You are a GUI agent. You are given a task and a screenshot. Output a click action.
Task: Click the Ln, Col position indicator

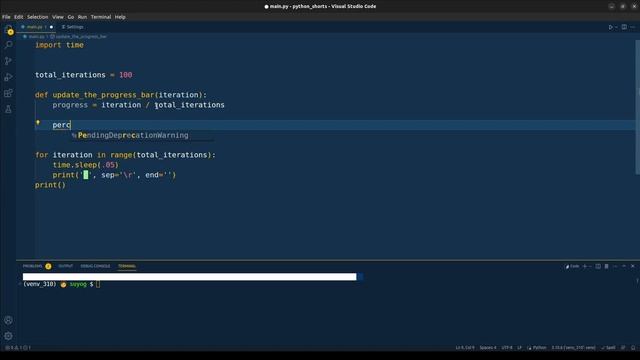pyautogui.click(x=465, y=348)
